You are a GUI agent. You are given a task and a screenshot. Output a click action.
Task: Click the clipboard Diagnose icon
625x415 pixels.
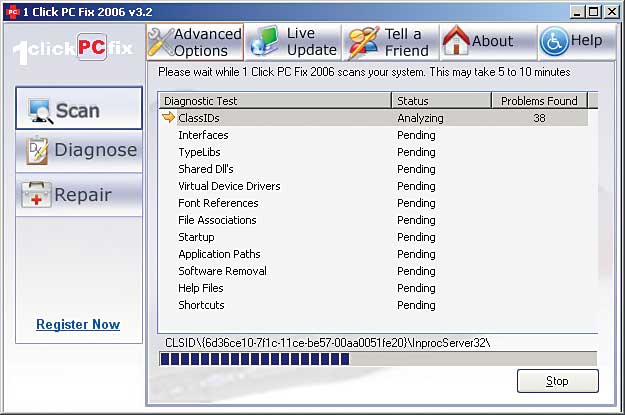[37, 150]
